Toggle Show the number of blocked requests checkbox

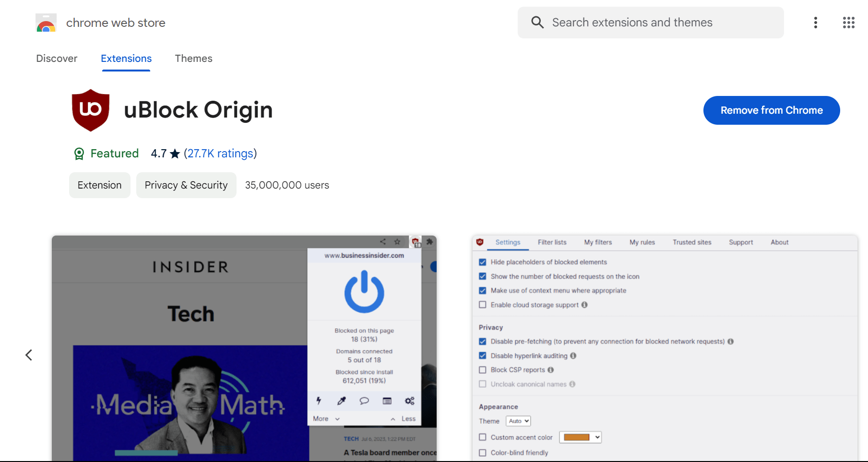coord(483,277)
